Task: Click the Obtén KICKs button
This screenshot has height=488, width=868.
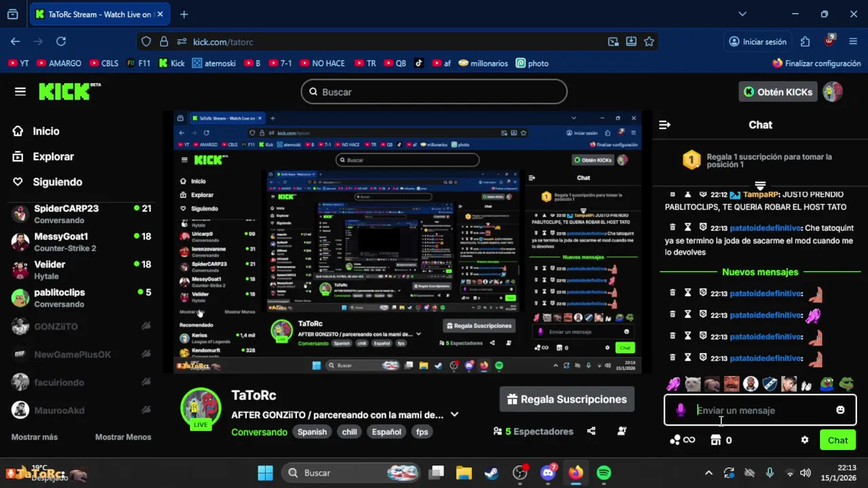Action: pyautogui.click(x=778, y=91)
